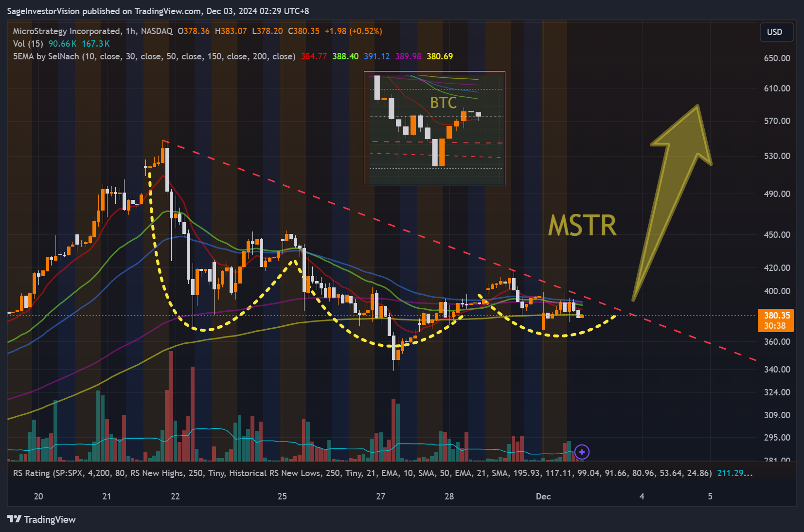Select the 5EMA by SelNach indicator legend

154,56
